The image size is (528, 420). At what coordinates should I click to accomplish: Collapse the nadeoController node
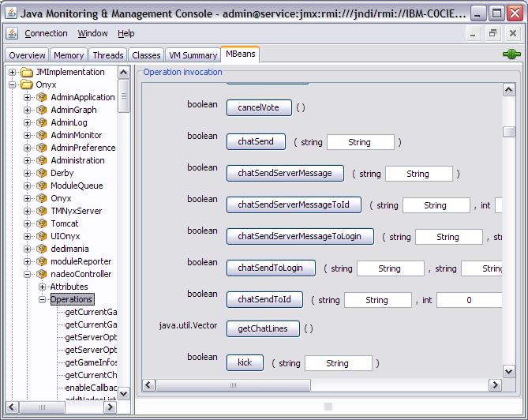(28, 274)
